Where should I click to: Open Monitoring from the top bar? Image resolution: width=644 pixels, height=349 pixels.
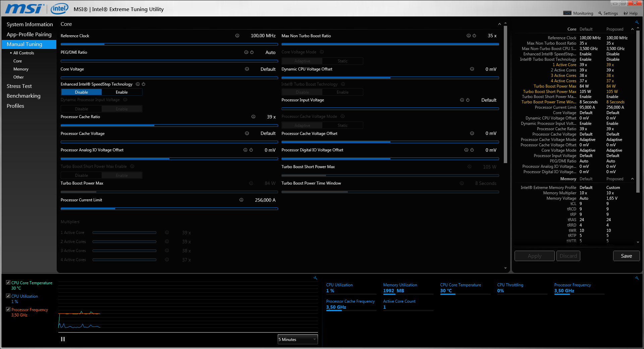click(578, 13)
